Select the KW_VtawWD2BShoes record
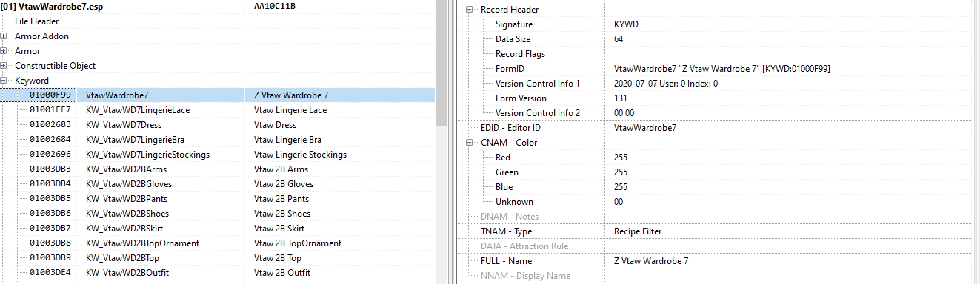Screen dimensions: 980x284 point(217,214)
